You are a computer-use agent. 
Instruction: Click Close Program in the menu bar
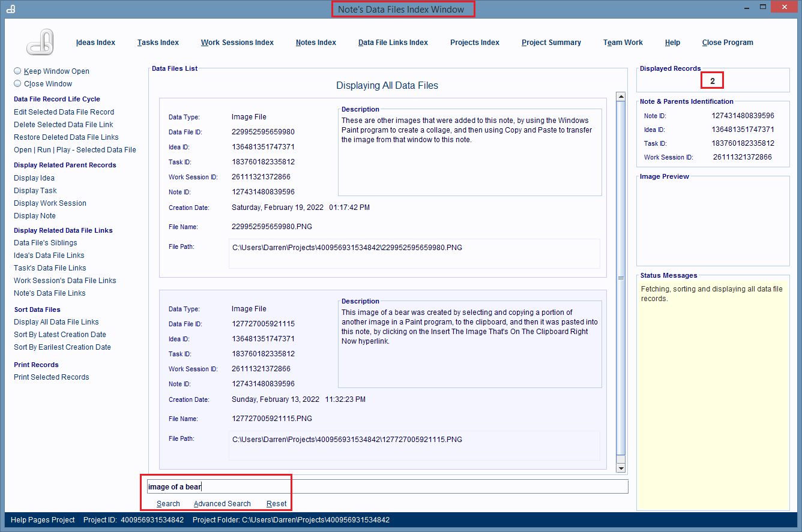click(728, 43)
